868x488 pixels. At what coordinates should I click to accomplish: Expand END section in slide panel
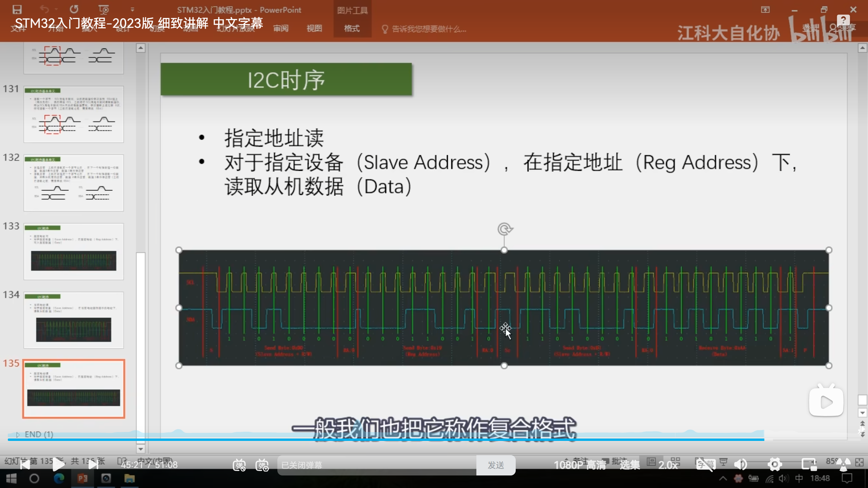pyautogui.click(x=18, y=434)
